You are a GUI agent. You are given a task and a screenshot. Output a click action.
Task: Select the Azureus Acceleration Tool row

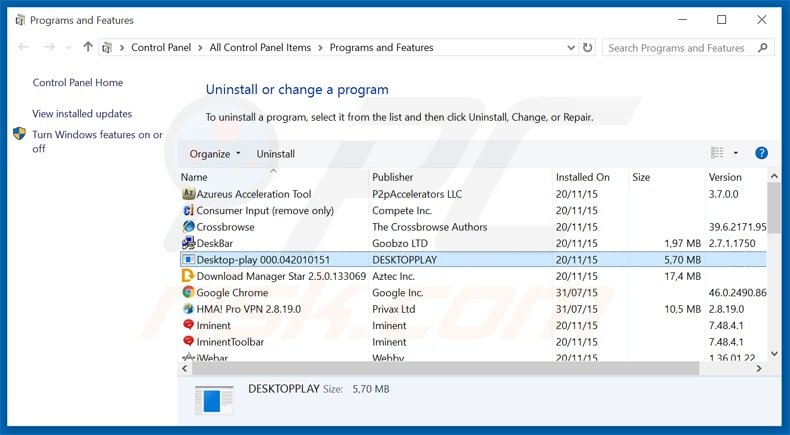473,194
